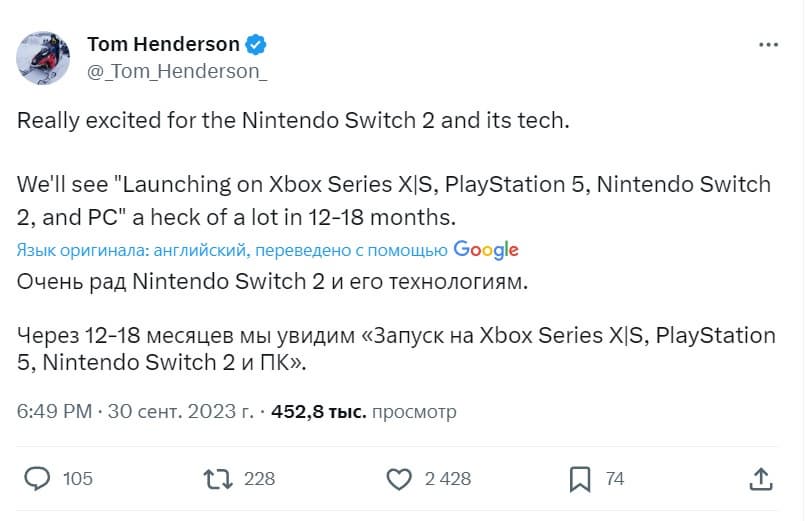Click the Google translation logo
Screen dimensions: 806x521
pos(486,249)
